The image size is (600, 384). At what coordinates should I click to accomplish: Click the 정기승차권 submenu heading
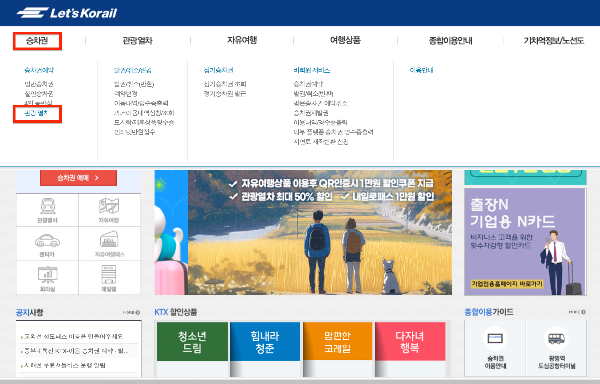tap(218, 70)
